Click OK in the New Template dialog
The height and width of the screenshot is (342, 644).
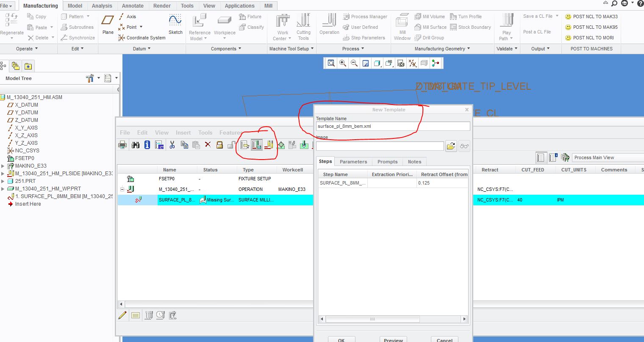coord(341,339)
